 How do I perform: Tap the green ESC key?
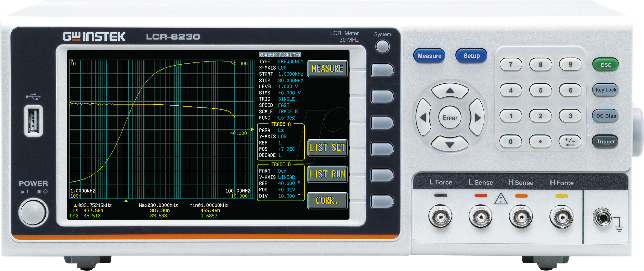pos(606,65)
